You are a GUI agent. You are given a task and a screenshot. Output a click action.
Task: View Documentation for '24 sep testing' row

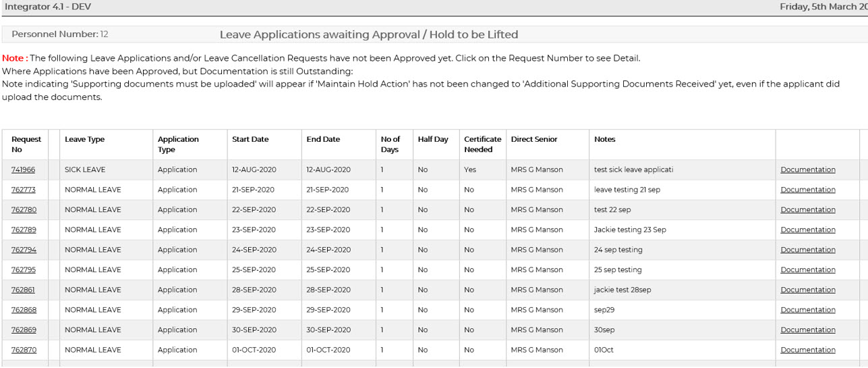click(807, 250)
